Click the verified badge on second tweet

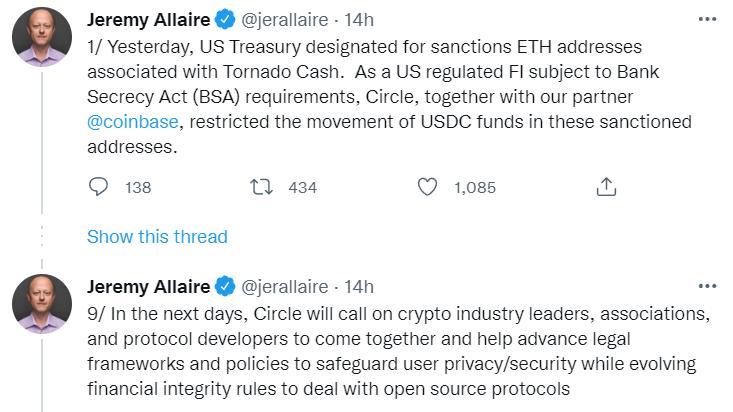tap(224, 286)
